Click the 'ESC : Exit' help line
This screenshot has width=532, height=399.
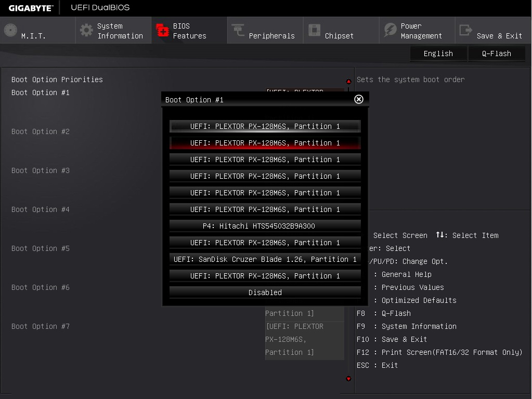[x=377, y=365]
